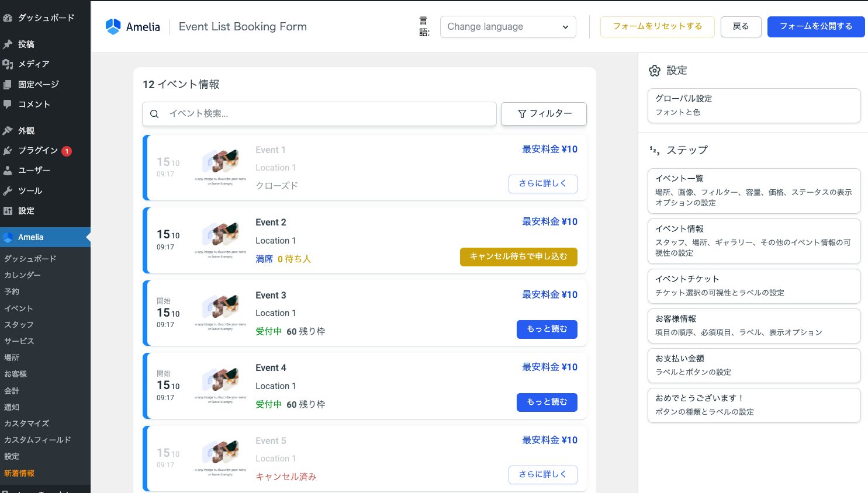This screenshot has width=868, height=493.
Task: Click the キャンセル待ちで申し込む button on Event 2
Action: (x=518, y=257)
